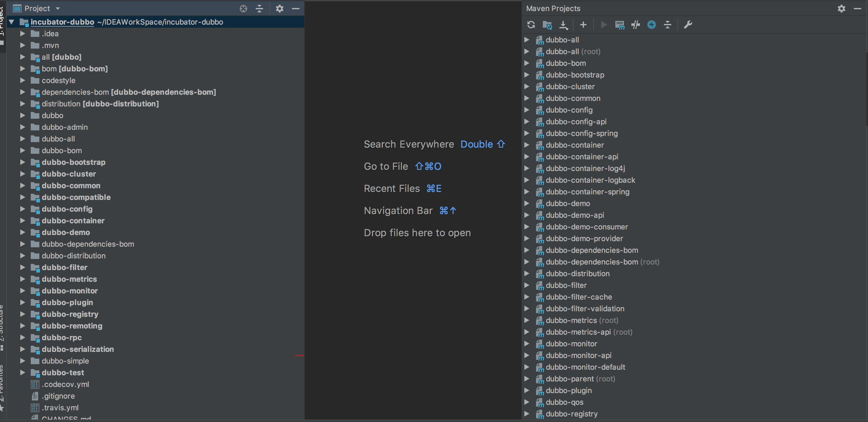868x422 pixels.
Task: Open the Project view dropdown
Action: point(57,8)
